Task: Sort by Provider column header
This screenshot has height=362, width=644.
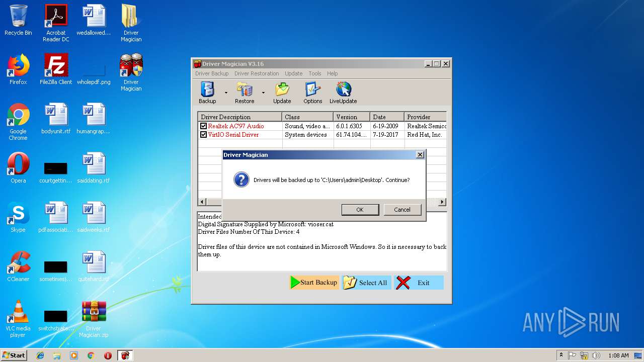Action: (x=425, y=117)
